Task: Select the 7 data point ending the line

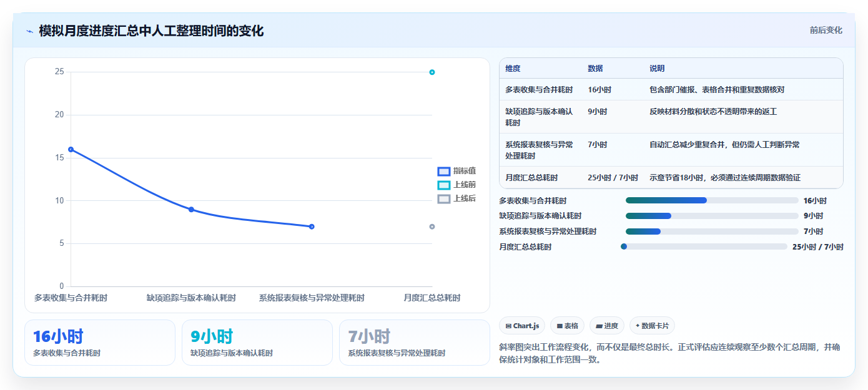Action: pyautogui.click(x=312, y=227)
